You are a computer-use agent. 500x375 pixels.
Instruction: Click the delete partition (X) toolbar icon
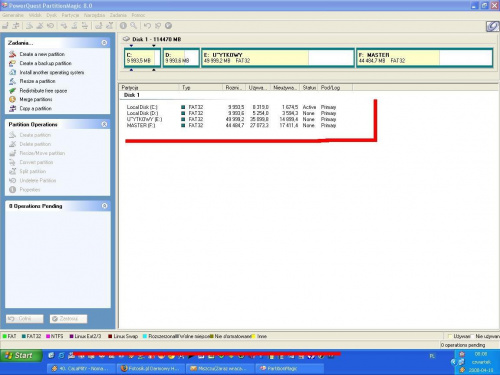[40, 25]
